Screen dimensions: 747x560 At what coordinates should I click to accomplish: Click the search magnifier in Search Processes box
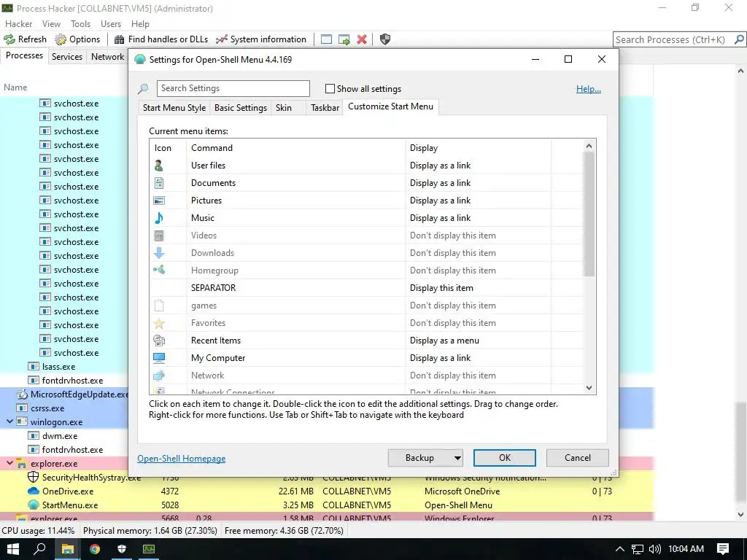coord(739,39)
